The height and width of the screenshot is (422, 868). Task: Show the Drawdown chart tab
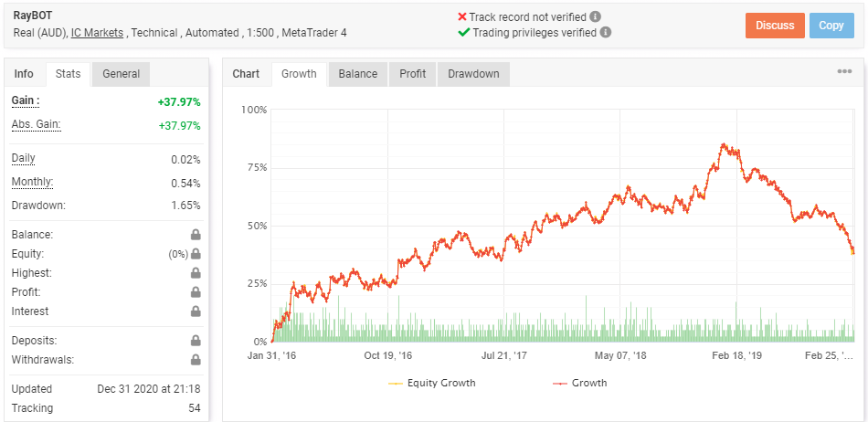[x=473, y=74]
